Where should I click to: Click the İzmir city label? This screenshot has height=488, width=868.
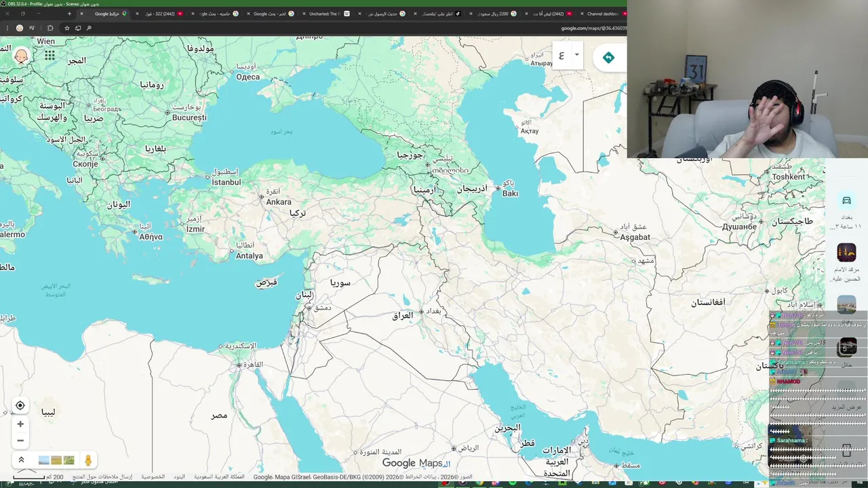coord(195,229)
